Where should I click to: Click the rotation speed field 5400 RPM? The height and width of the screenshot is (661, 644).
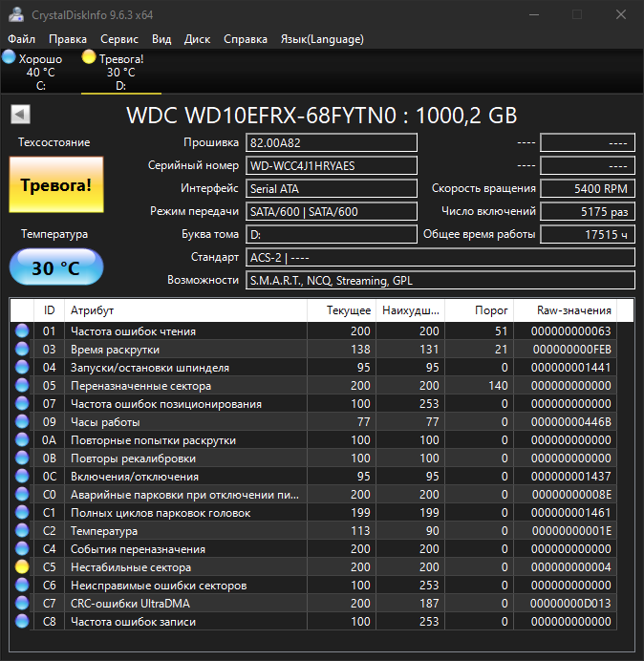click(588, 188)
